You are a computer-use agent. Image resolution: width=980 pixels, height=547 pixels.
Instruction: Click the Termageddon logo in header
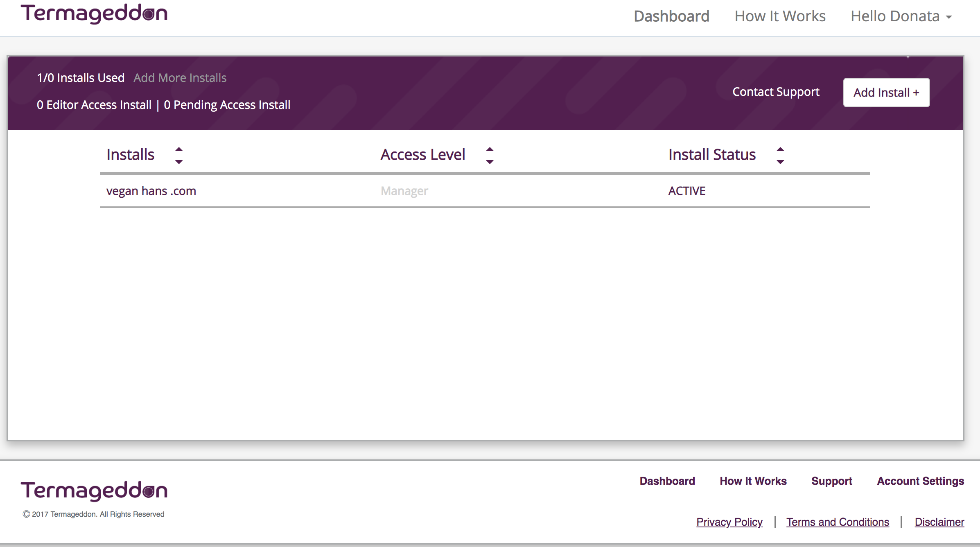(94, 14)
